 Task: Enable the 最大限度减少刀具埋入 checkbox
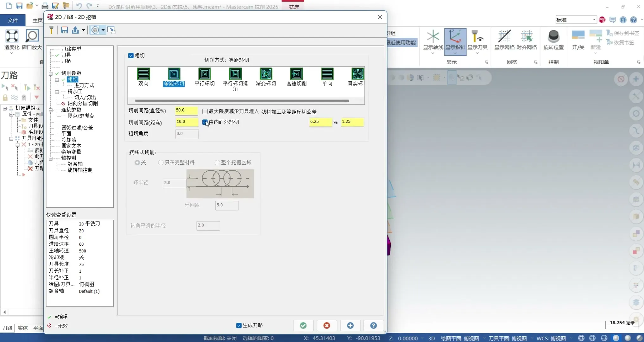pyautogui.click(x=205, y=111)
